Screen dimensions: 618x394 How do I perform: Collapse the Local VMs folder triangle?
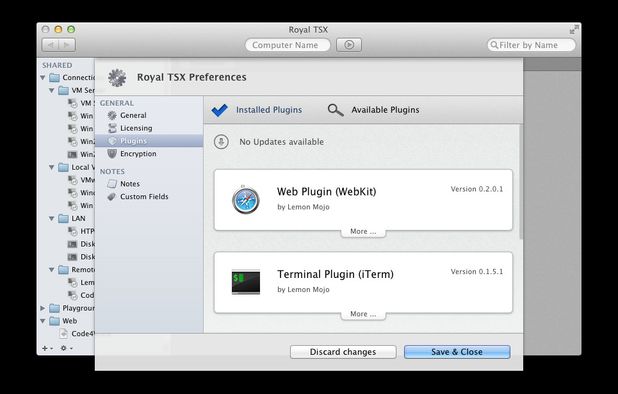52,167
